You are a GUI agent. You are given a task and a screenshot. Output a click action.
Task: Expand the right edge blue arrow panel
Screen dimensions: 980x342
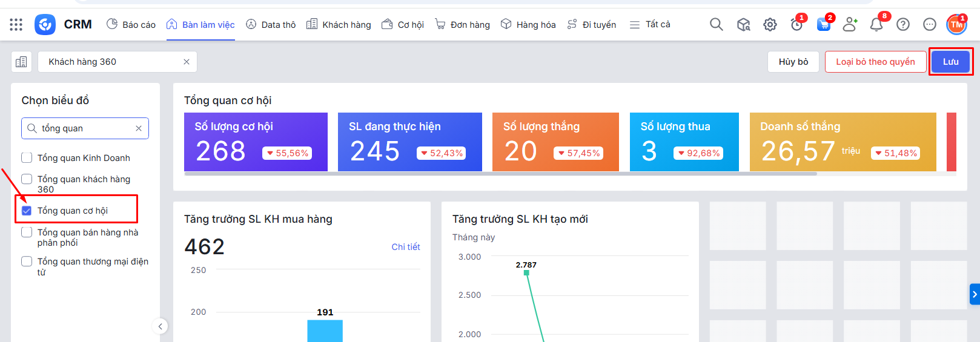click(x=975, y=294)
